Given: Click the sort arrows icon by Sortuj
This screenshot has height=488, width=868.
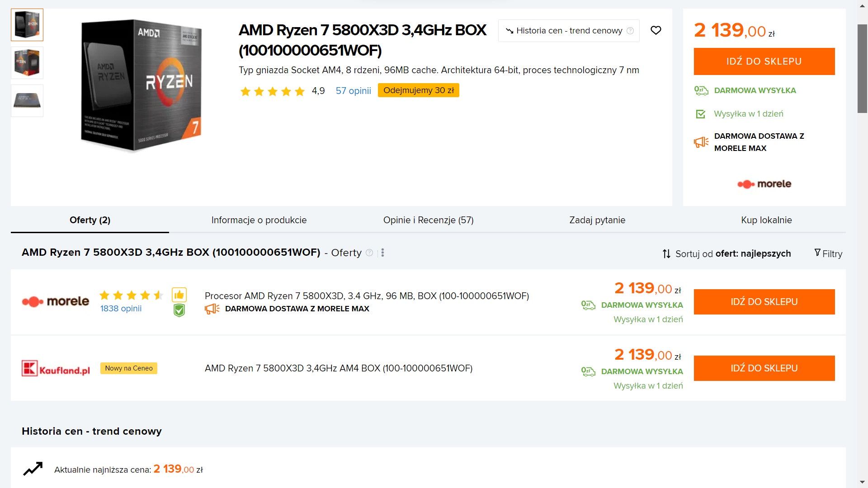Looking at the screenshot, I should pyautogui.click(x=666, y=254).
